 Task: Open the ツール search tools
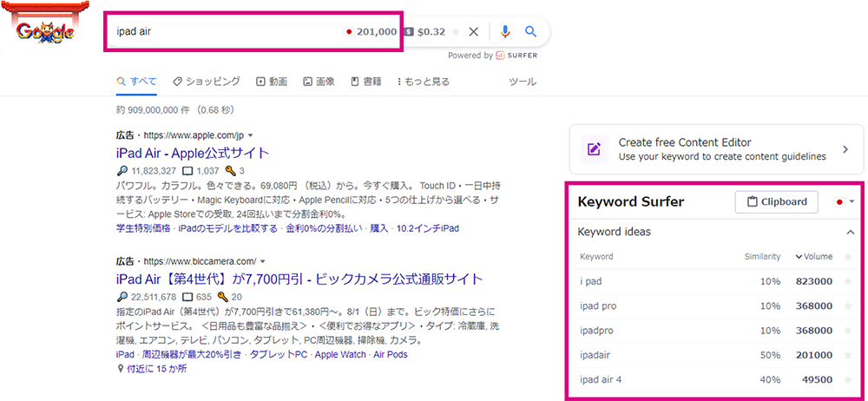click(523, 82)
